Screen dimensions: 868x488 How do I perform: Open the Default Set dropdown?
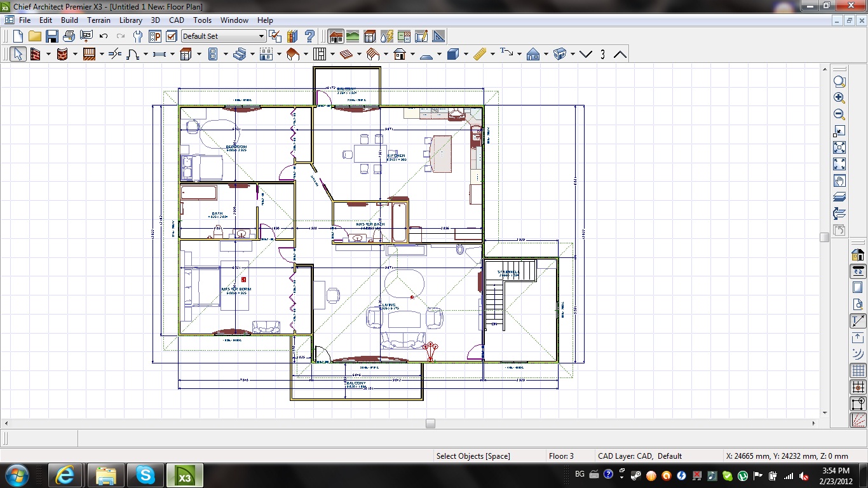pos(224,36)
